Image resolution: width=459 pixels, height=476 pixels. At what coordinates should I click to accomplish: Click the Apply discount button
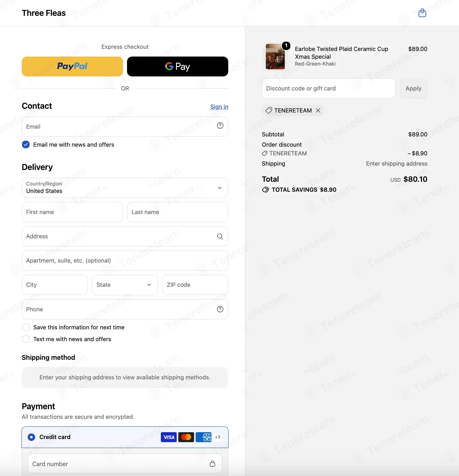tap(413, 89)
